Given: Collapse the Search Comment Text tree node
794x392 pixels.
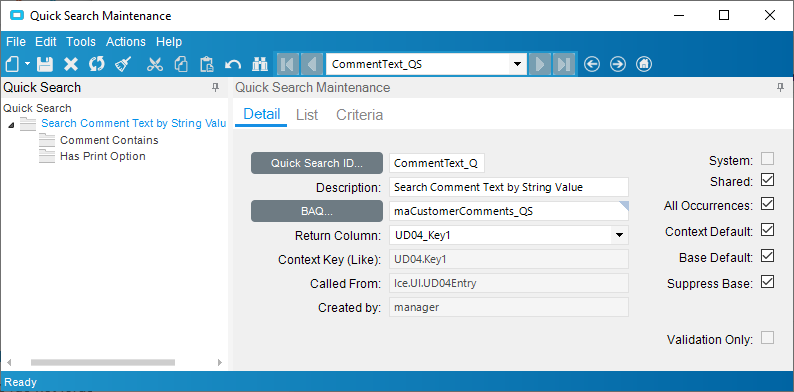Looking at the screenshot, I should [11, 125].
